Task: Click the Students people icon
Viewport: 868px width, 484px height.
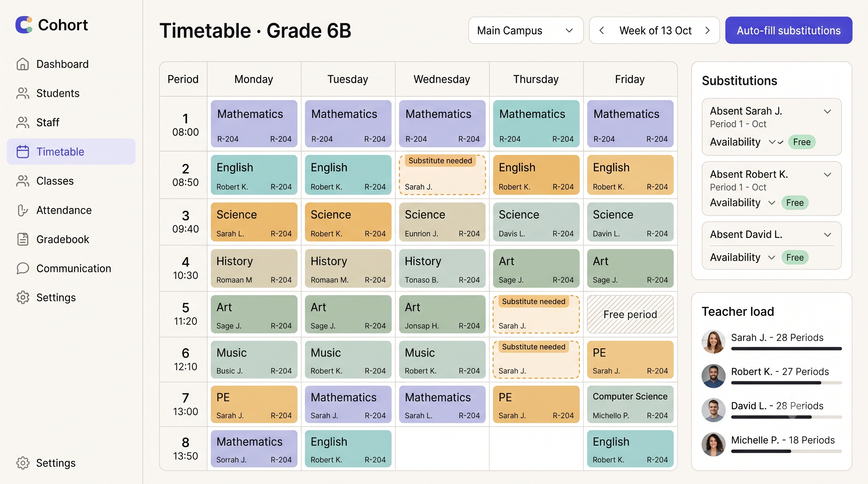Action: [x=23, y=93]
